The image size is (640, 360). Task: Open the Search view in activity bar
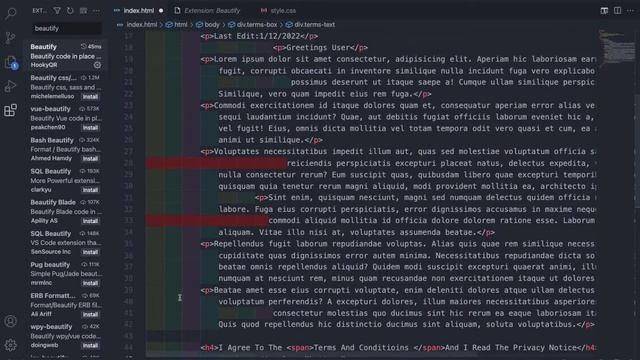point(11,13)
